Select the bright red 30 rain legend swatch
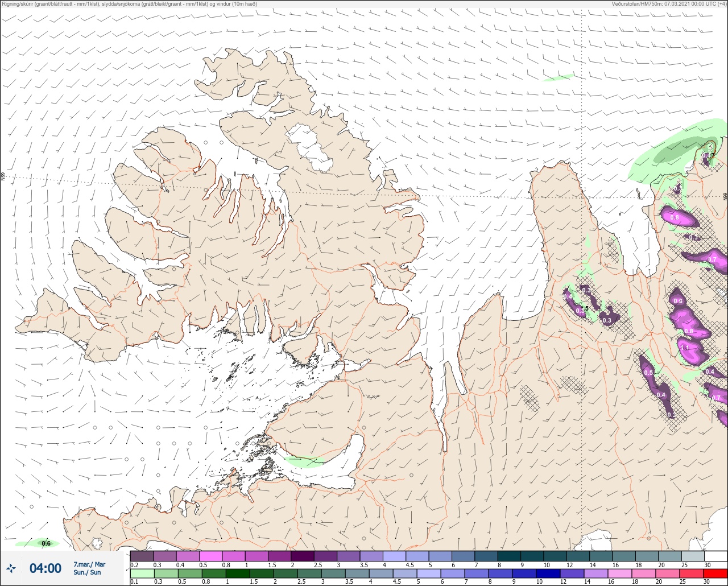Image resolution: width=728 pixels, height=586 pixels. [x=715, y=573]
